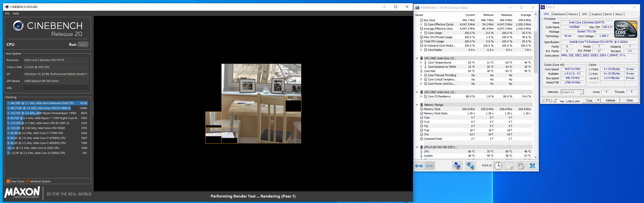Click the Intel Core 2 Extreme logo in CPU-Z

626,29
